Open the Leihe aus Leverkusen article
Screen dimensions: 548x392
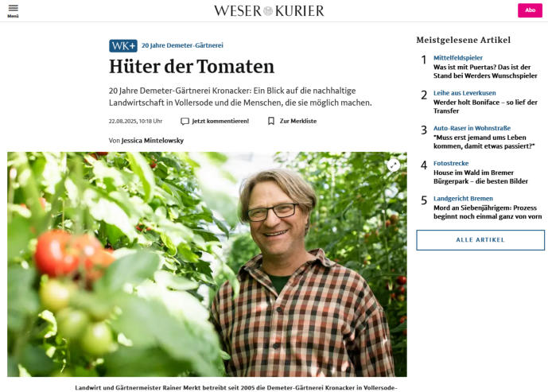[485, 102]
